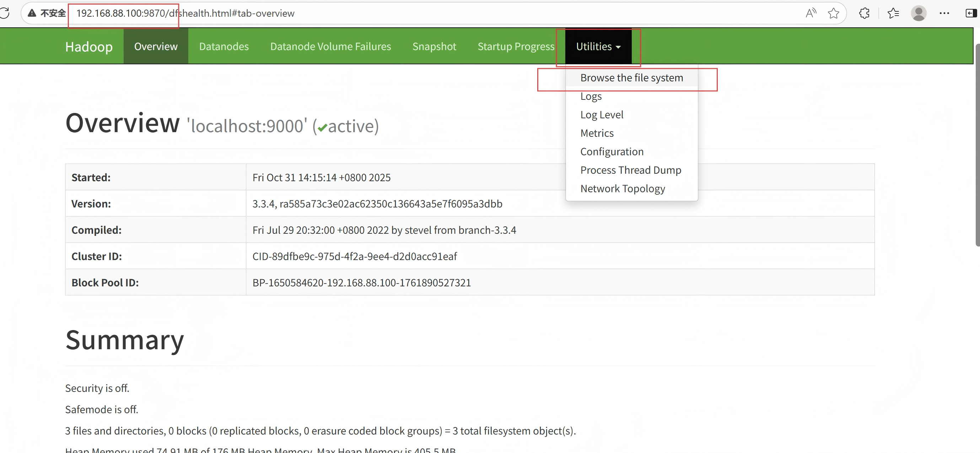Open the Startup Progress tab
Screen dimensions: 980x453
point(516,47)
